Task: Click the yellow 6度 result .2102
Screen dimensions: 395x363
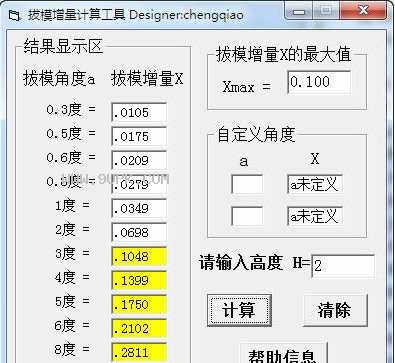Action: click(139, 328)
